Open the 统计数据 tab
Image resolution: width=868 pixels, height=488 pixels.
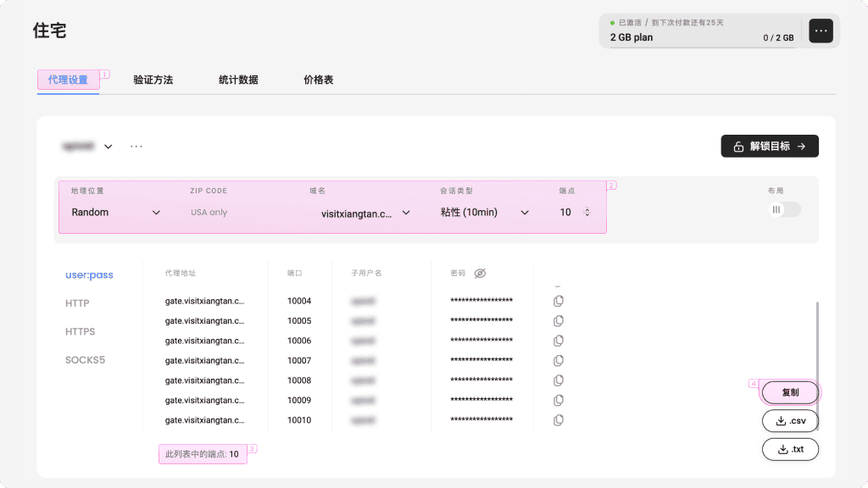click(238, 80)
